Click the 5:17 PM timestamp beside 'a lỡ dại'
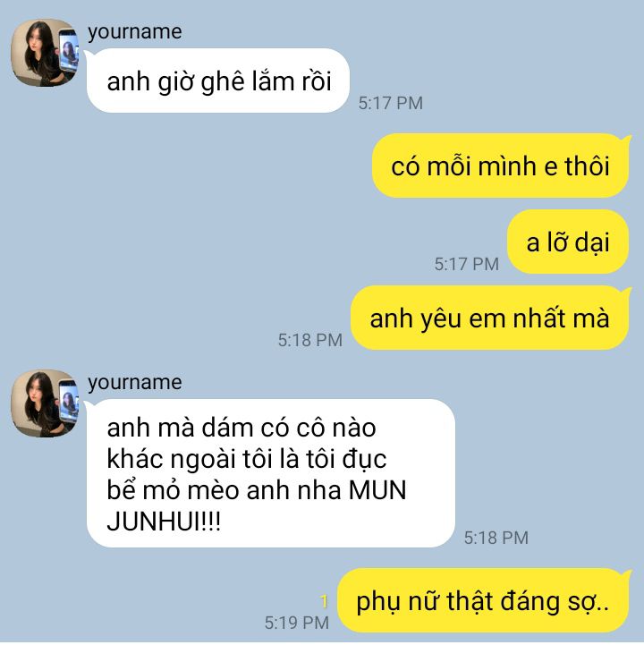The height and width of the screenshot is (645, 644). (x=467, y=264)
